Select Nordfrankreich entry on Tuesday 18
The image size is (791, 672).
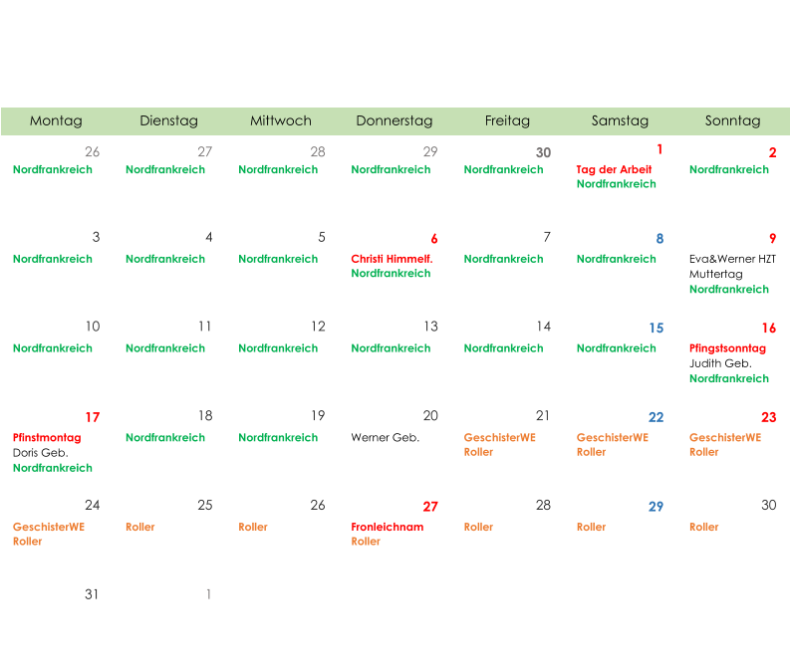click(x=165, y=438)
